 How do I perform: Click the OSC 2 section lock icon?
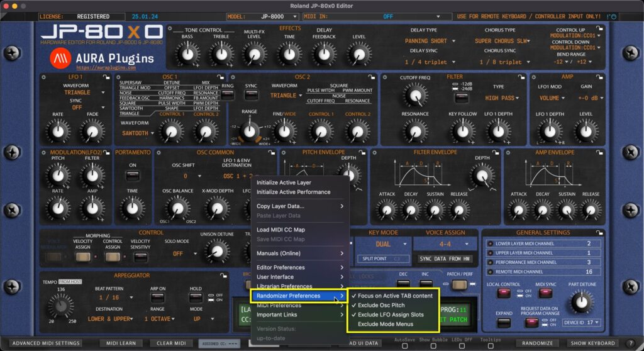pos(372,77)
